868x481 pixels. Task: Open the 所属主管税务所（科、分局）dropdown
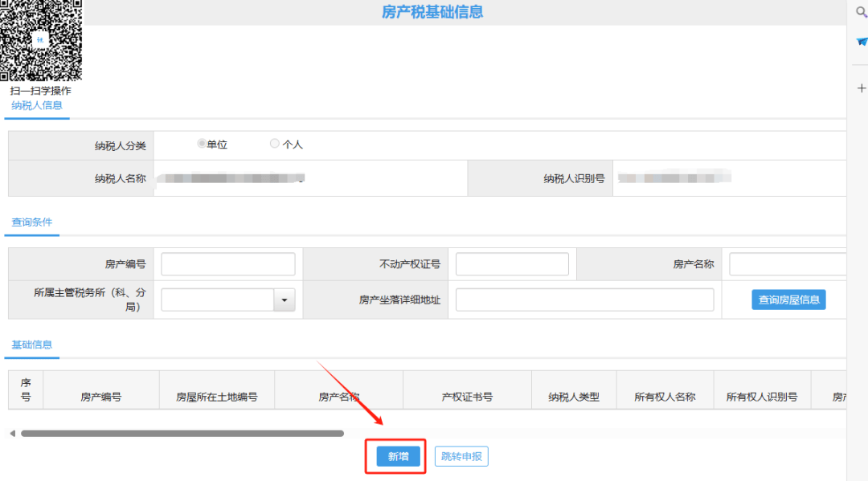[x=285, y=299]
